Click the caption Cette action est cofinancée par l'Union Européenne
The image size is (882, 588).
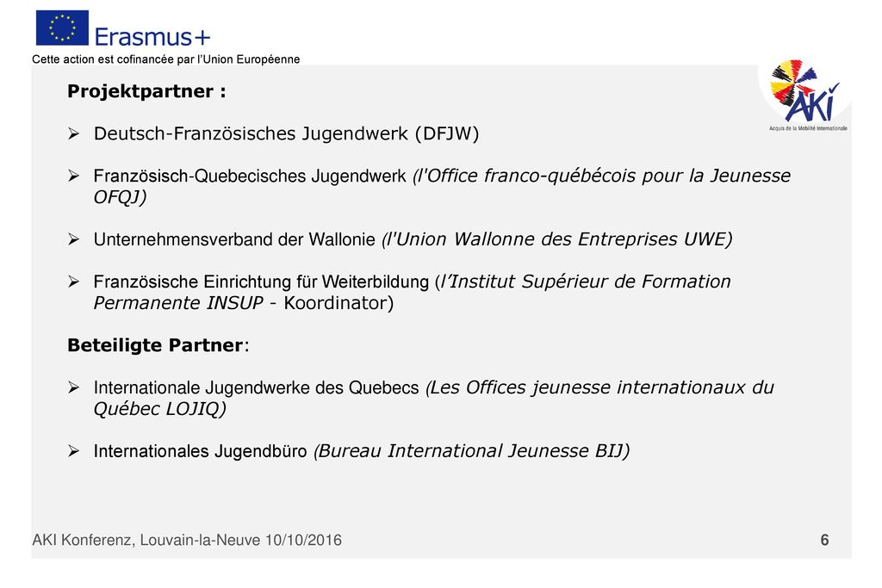166,59
